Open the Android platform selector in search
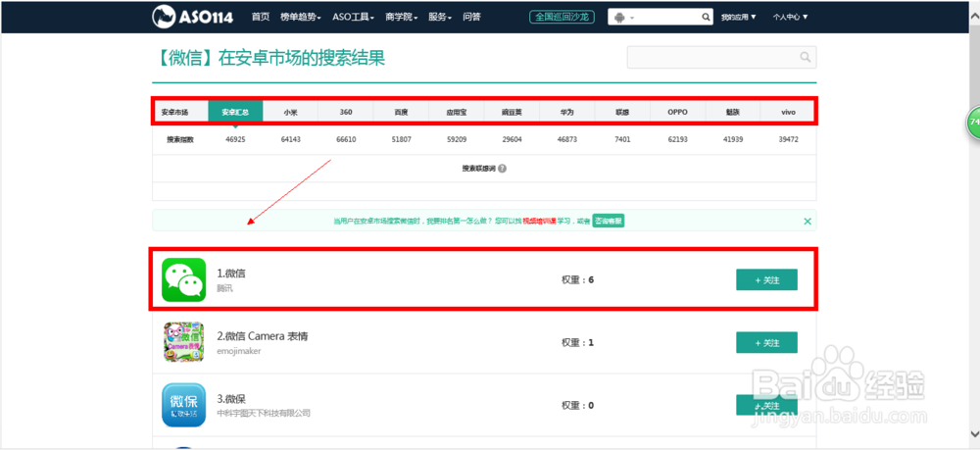 [623, 17]
